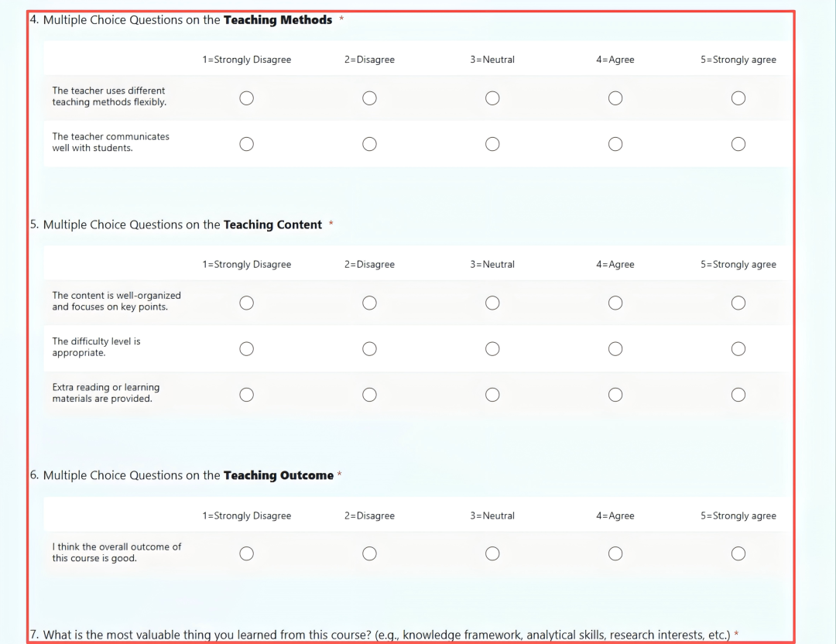The width and height of the screenshot is (836, 644).
Task: Select Strongly agree for extra reading materials
Action: [738, 395]
